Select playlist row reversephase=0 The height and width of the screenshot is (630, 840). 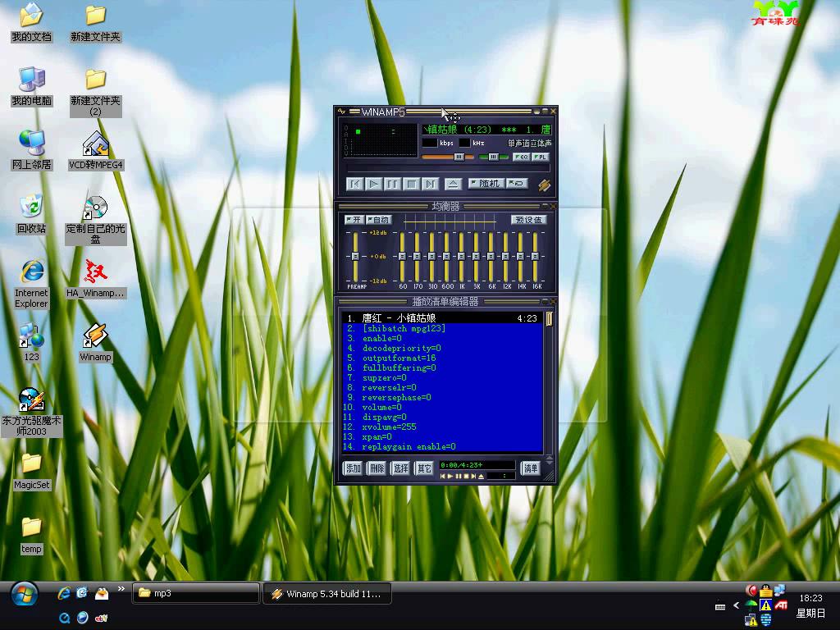(x=442, y=398)
